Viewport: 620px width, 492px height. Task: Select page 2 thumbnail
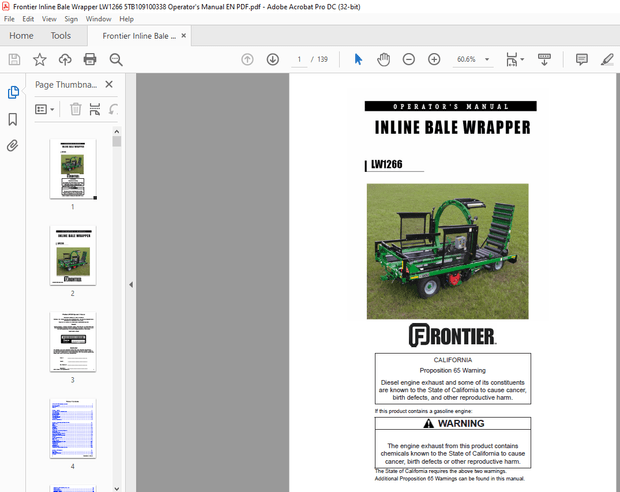[73, 255]
